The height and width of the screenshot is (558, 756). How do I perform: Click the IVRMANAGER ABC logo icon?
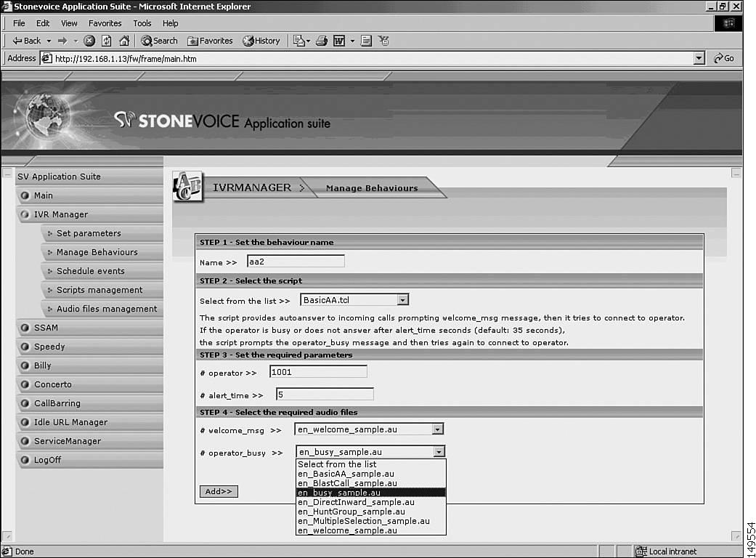pos(187,187)
